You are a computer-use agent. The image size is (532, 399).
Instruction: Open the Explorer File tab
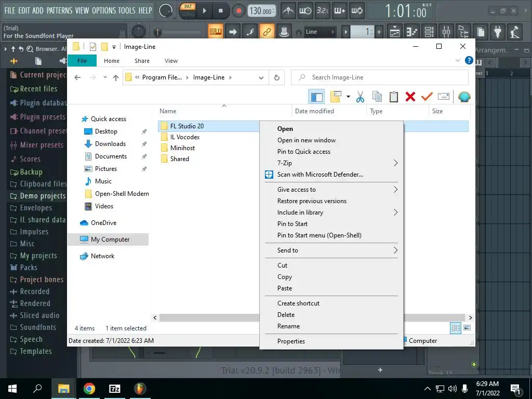coord(82,61)
